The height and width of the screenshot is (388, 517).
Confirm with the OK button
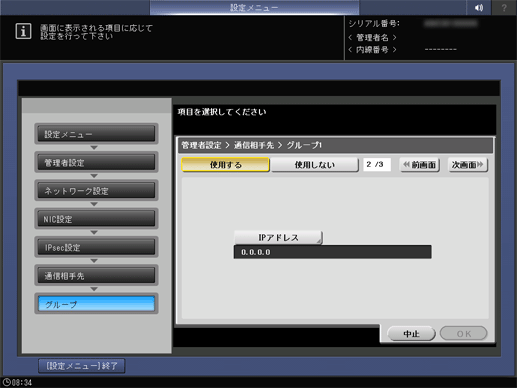[464, 333]
